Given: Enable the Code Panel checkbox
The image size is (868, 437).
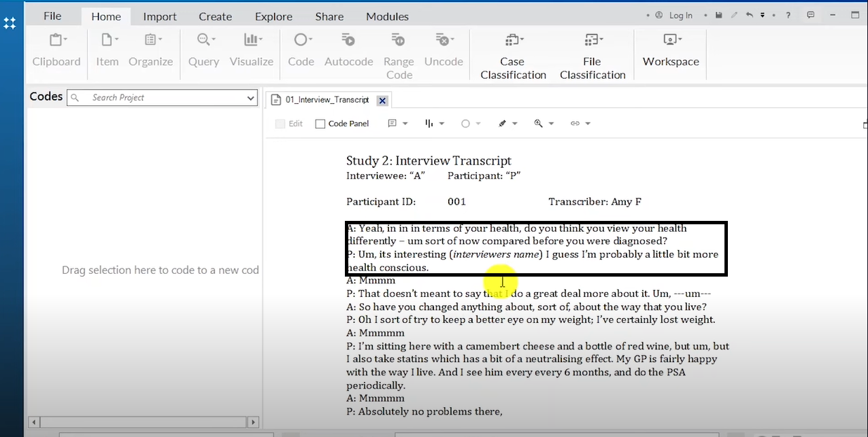Looking at the screenshot, I should click(x=320, y=124).
